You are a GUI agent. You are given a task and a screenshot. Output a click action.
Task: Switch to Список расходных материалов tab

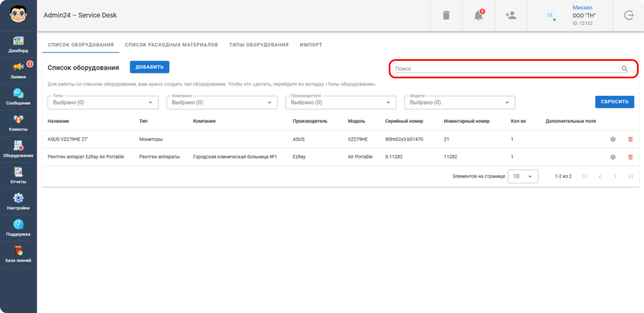pyautogui.click(x=171, y=45)
